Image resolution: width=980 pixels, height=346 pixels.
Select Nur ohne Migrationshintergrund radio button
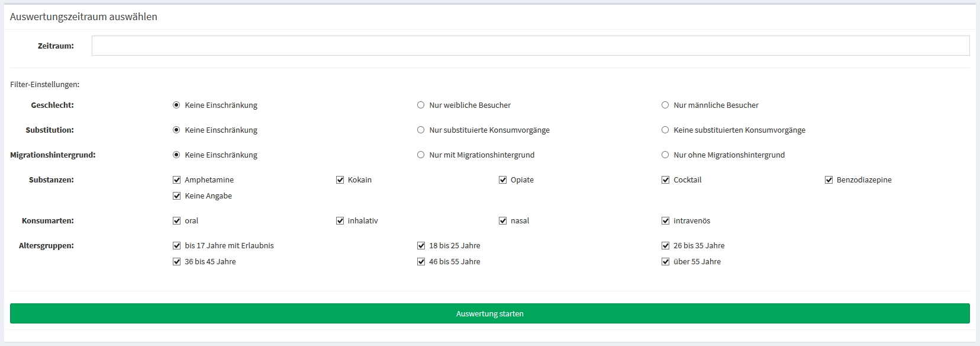(x=665, y=155)
